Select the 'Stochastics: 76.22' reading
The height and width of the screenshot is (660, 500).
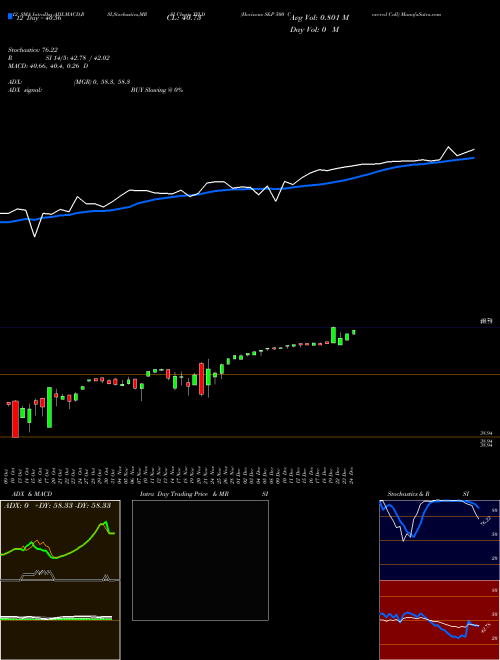coord(33,50)
